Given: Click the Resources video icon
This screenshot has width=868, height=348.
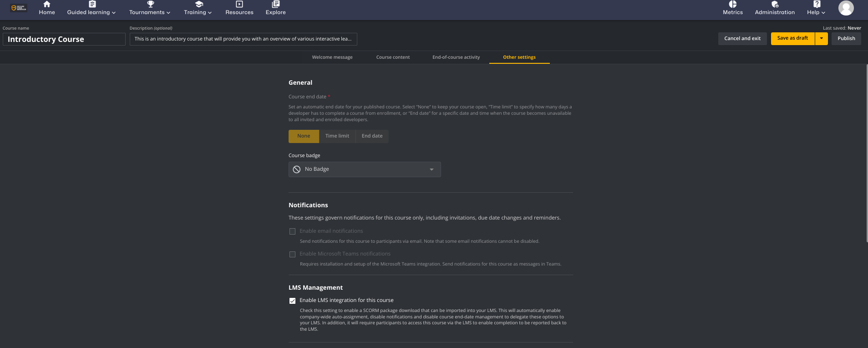Looking at the screenshot, I should pyautogui.click(x=239, y=4).
